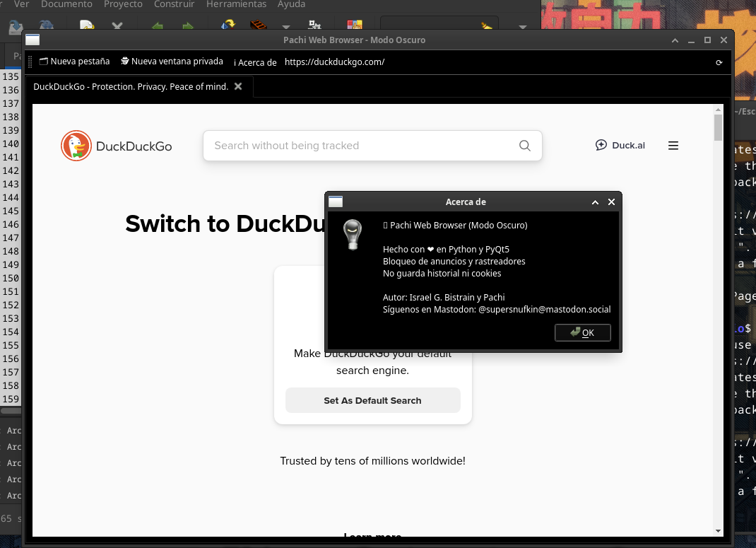Image resolution: width=756 pixels, height=548 pixels.
Task: Confirm the Acerca de dialog with OK
Action: [582, 332]
